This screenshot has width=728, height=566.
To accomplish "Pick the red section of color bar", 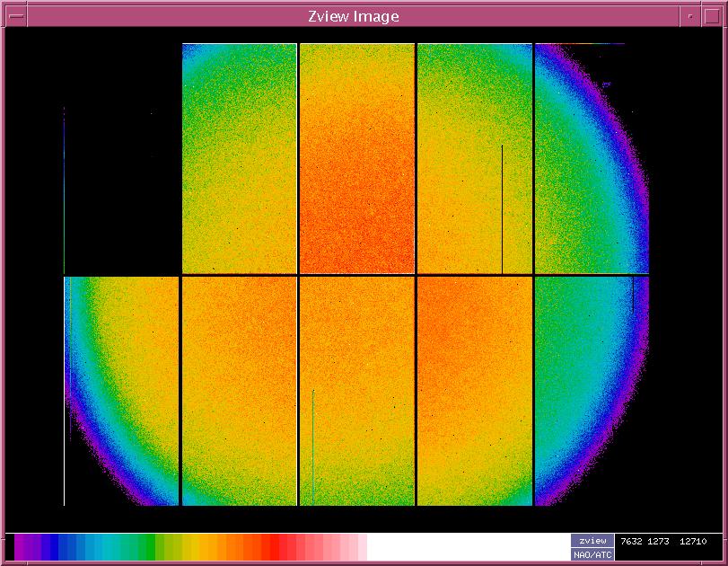I will (x=274, y=546).
